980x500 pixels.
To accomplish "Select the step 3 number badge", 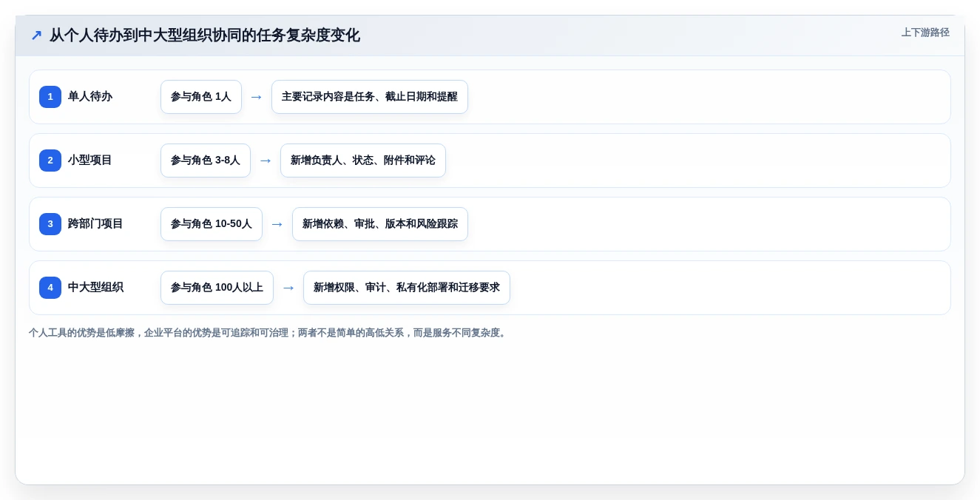I will click(50, 224).
